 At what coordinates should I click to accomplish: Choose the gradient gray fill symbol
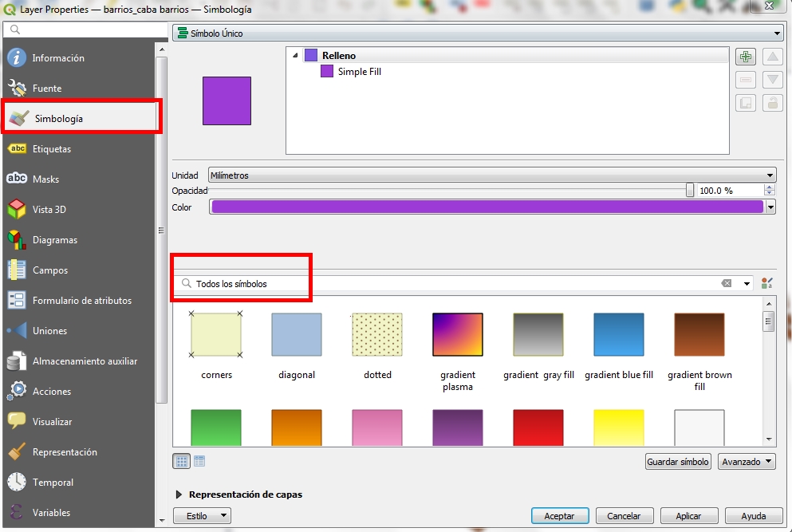pyautogui.click(x=538, y=334)
